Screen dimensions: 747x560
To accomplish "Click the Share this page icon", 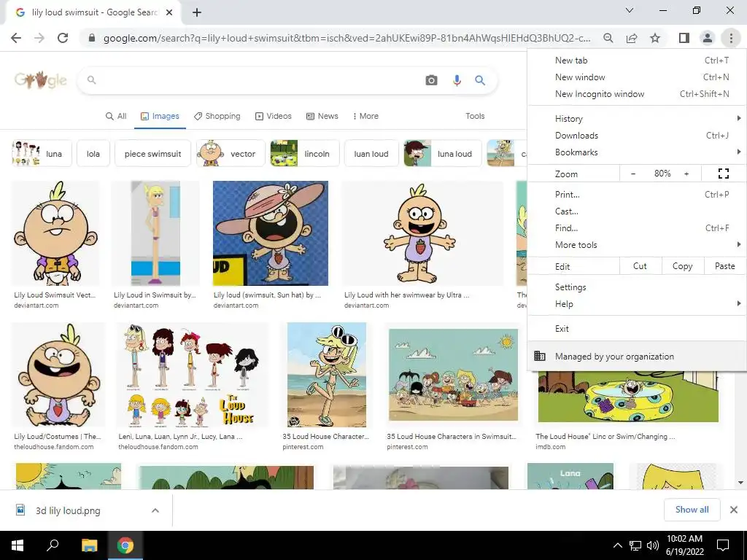I will (632, 38).
